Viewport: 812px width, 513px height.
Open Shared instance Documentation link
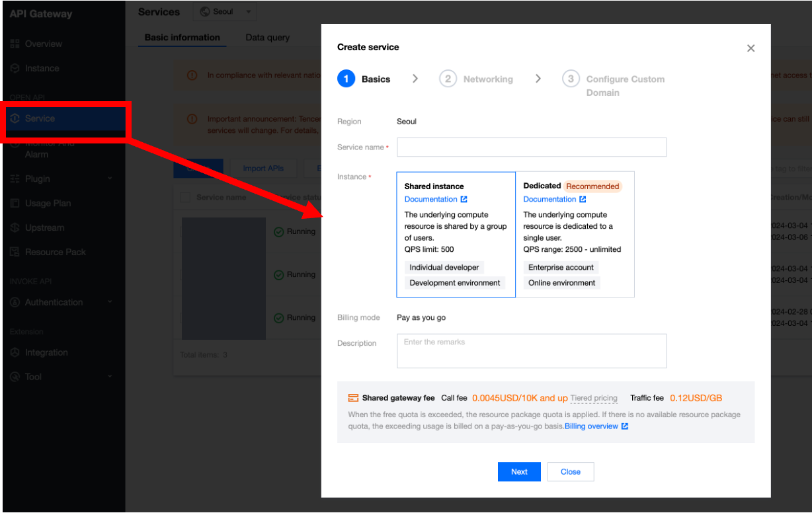(x=436, y=199)
